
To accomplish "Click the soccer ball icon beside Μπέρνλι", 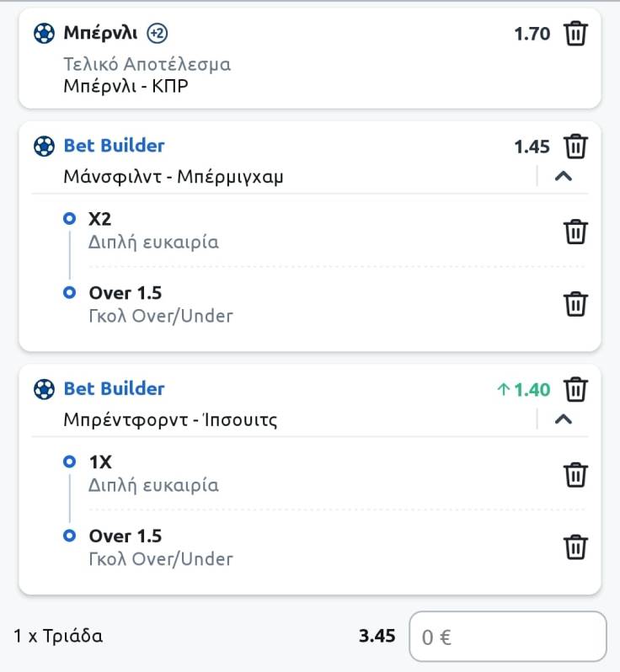I will [43, 34].
